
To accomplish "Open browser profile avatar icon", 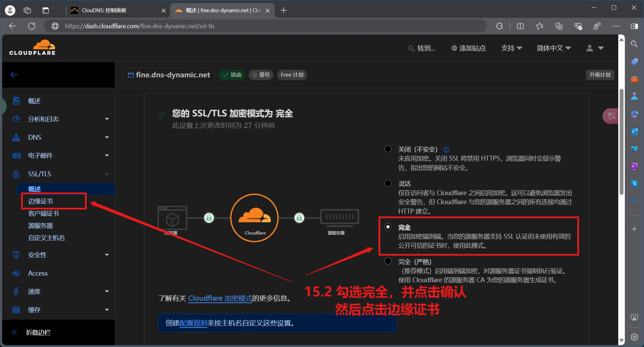I will (10, 10).
